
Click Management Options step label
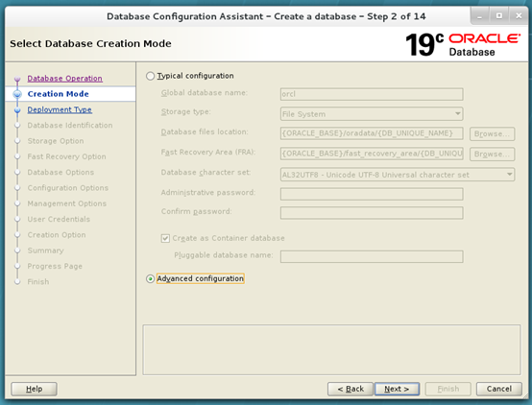pyautogui.click(x=67, y=203)
